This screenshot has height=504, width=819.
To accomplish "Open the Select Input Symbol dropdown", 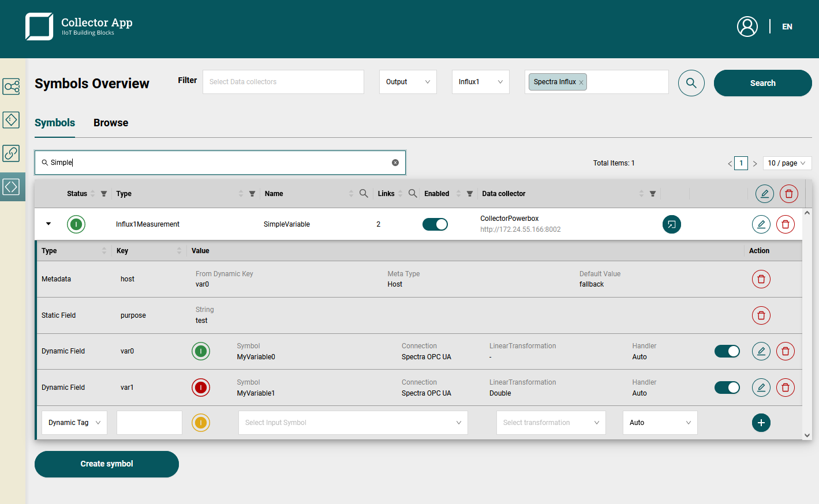I will (x=353, y=423).
